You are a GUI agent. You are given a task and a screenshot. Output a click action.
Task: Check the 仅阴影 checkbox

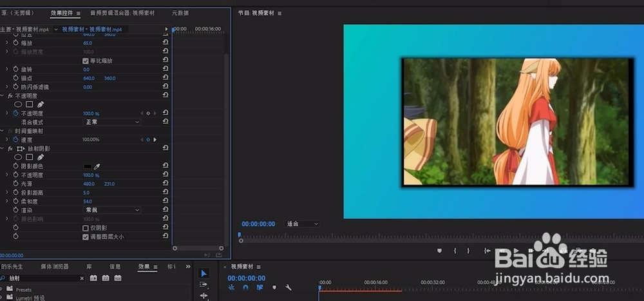(86, 228)
